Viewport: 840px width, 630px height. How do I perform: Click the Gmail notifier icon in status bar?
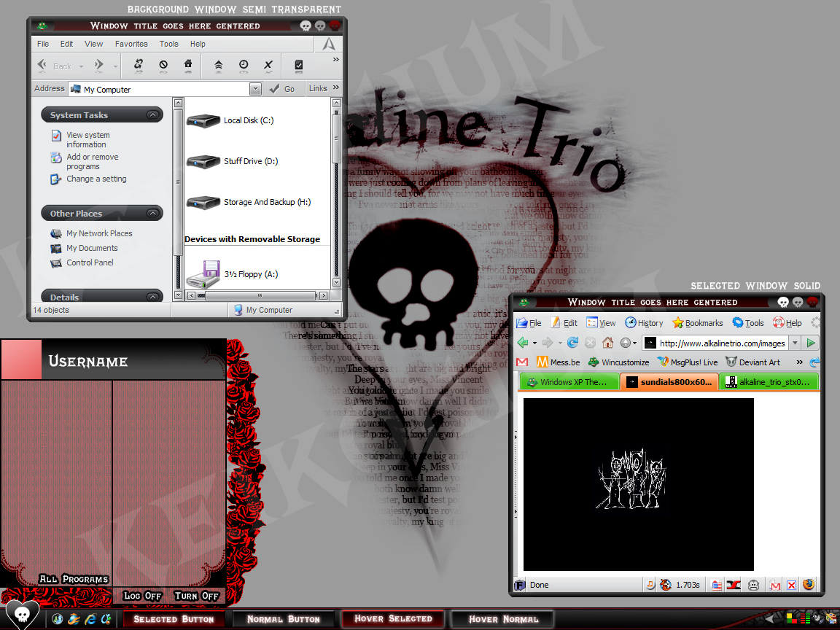[x=774, y=585]
